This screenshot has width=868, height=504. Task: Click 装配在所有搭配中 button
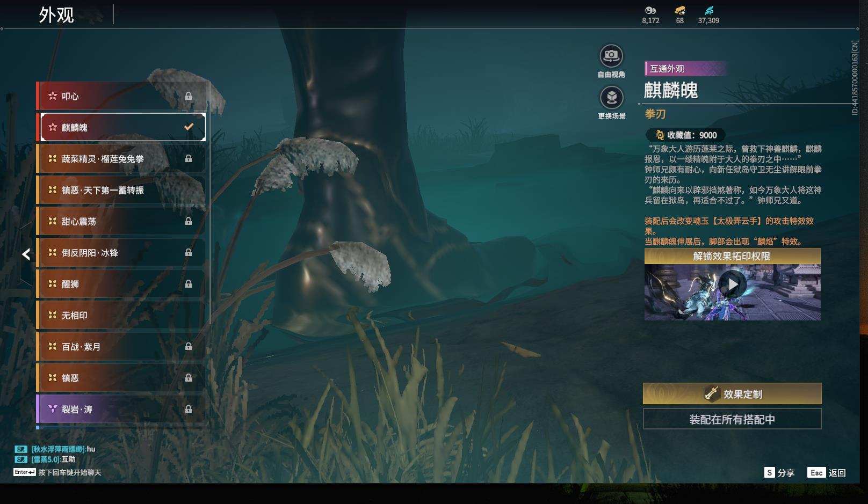click(732, 419)
